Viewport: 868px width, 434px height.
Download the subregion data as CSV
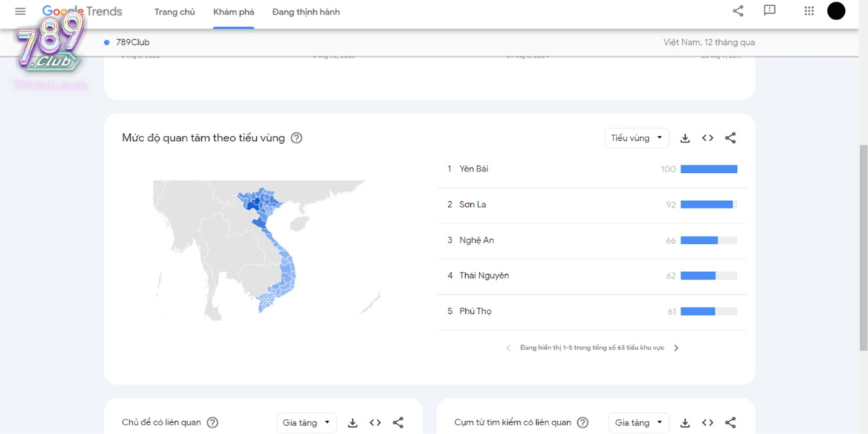pos(685,137)
